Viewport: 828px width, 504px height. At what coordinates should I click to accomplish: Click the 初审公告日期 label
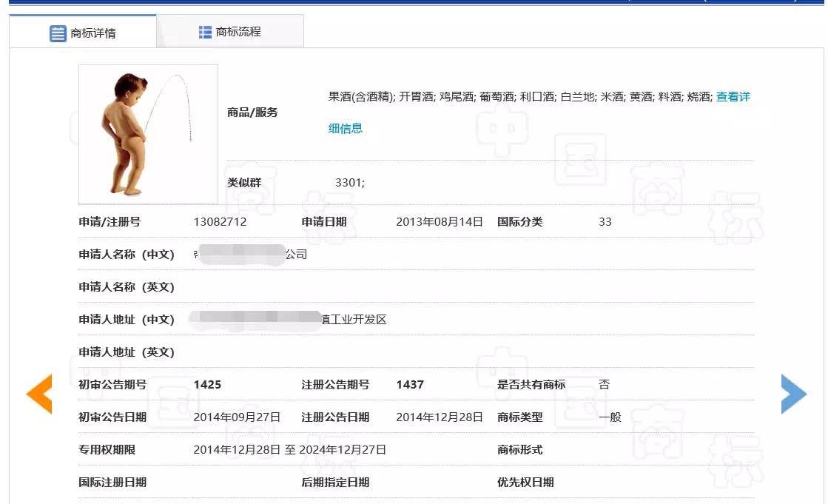coord(112,417)
